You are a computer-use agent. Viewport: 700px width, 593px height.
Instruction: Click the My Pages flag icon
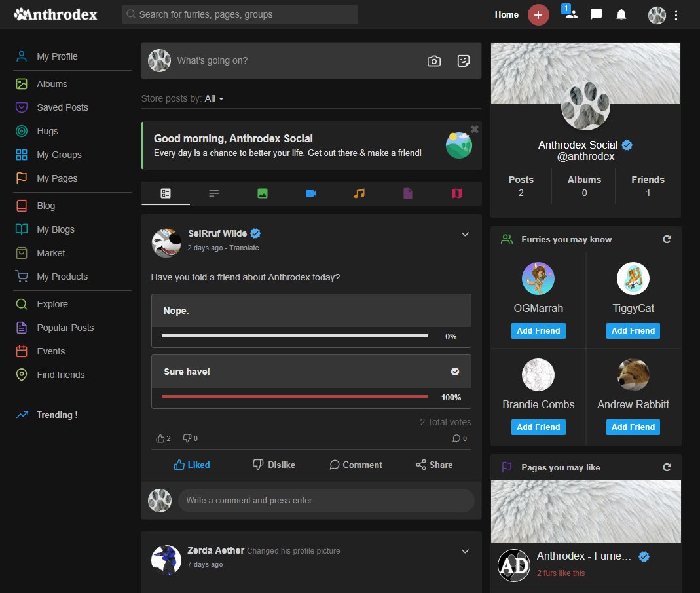coord(22,178)
